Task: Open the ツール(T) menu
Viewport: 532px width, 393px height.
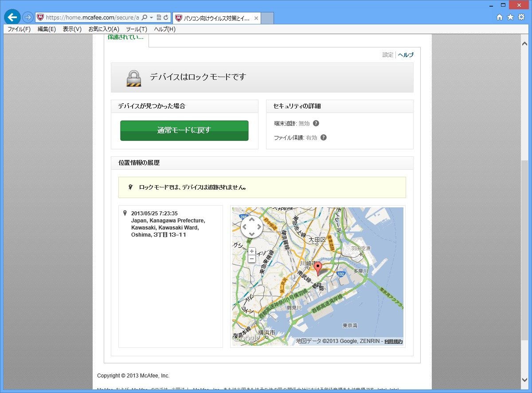Action: tap(137, 29)
